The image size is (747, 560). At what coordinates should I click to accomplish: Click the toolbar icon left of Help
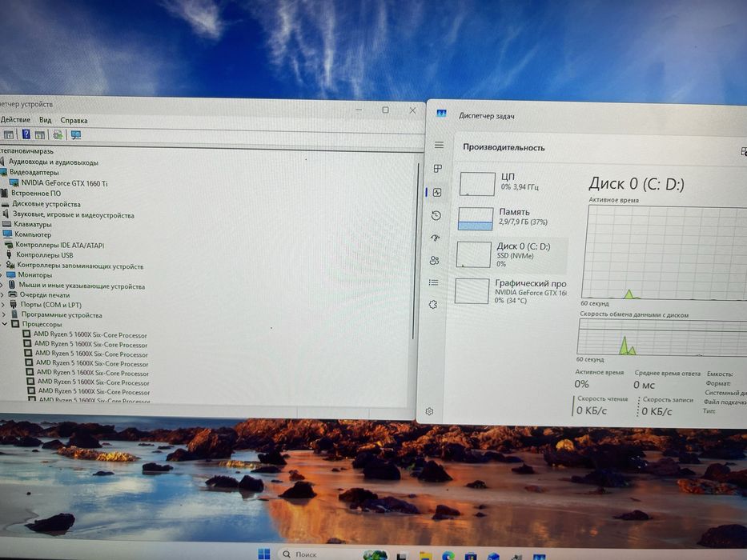click(x=9, y=134)
